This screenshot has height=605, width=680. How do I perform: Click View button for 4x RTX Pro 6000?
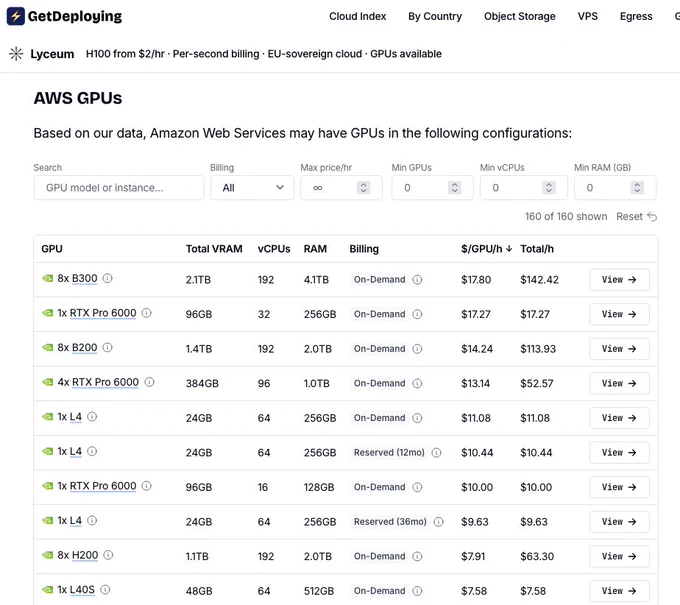point(619,383)
